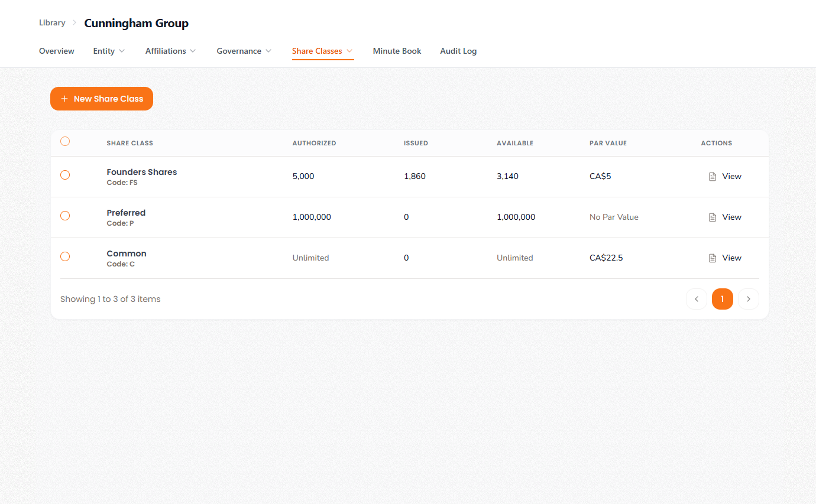Expand the Affiliations dropdown menu

click(170, 51)
